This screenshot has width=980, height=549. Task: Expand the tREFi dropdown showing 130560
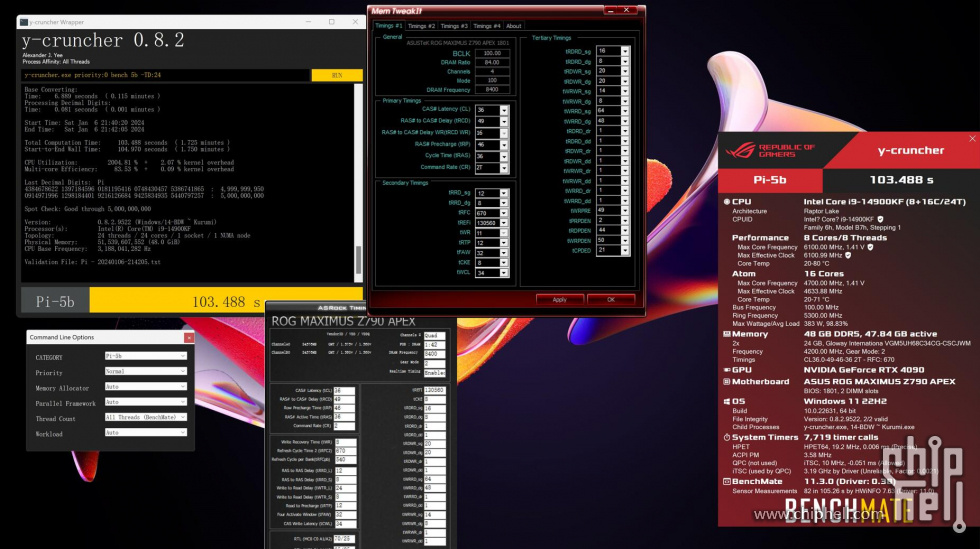point(504,223)
